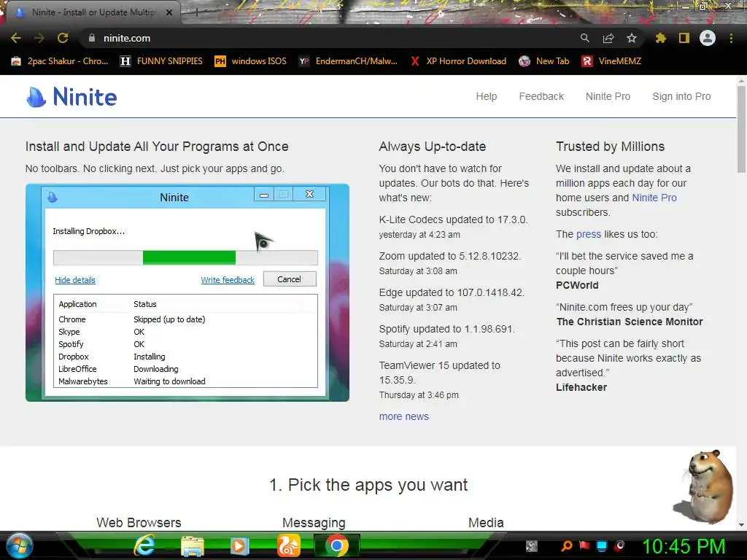Click the Web Browsers category heading
The image size is (747, 560).
(x=139, y=522)
